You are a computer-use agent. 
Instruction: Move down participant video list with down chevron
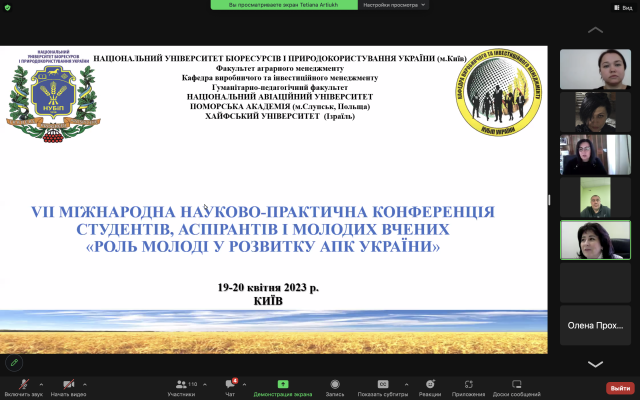point(595,364)
